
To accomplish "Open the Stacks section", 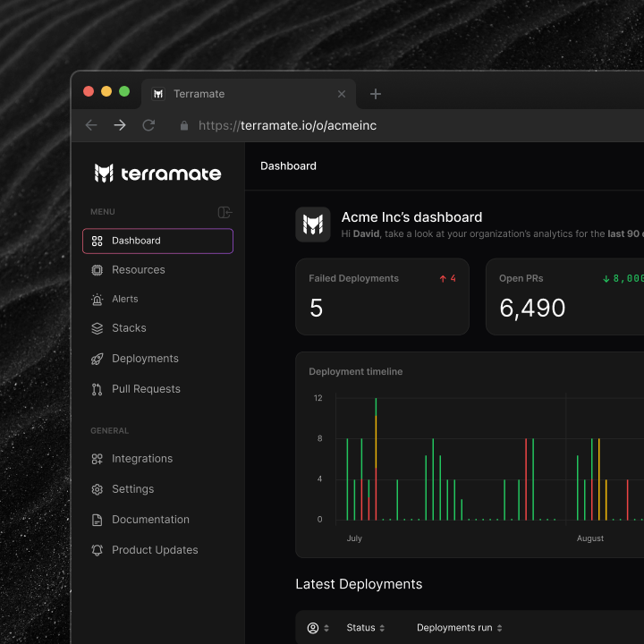I will [x=129, y=328].
